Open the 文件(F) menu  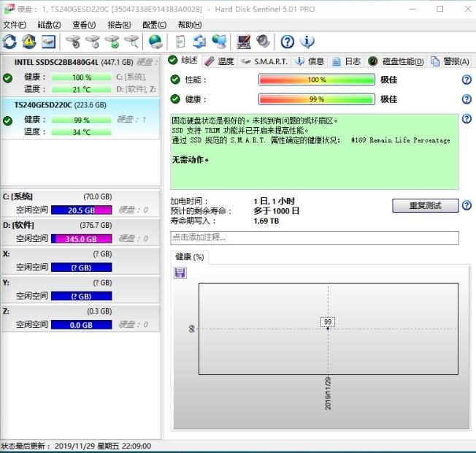15,25
